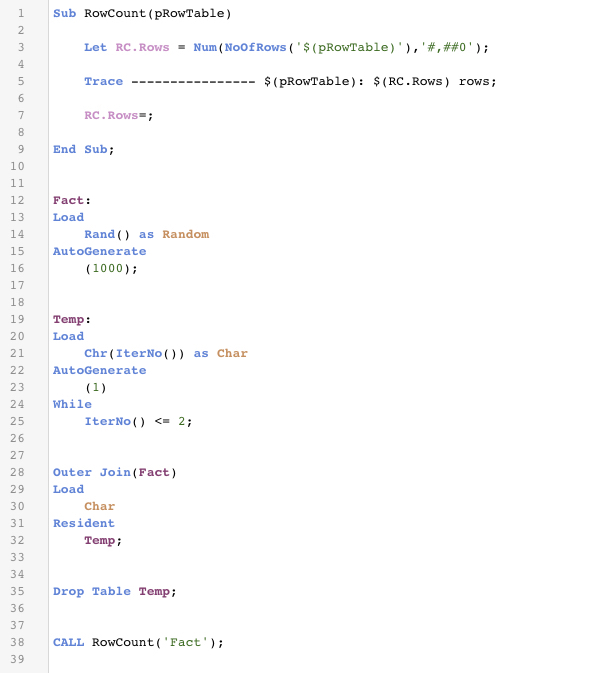Click line number 38 in the gutter
The width and height of the screenshot is (589, 673).
click(x=17, y=643)
